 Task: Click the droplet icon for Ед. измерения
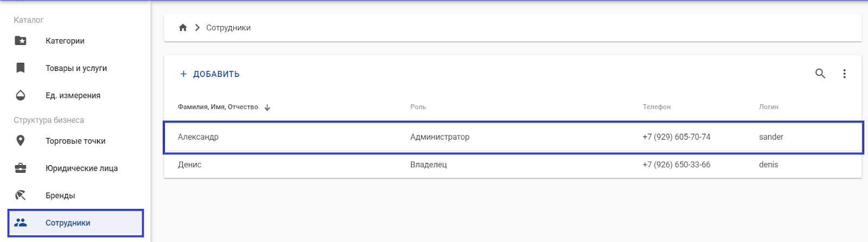21,95
